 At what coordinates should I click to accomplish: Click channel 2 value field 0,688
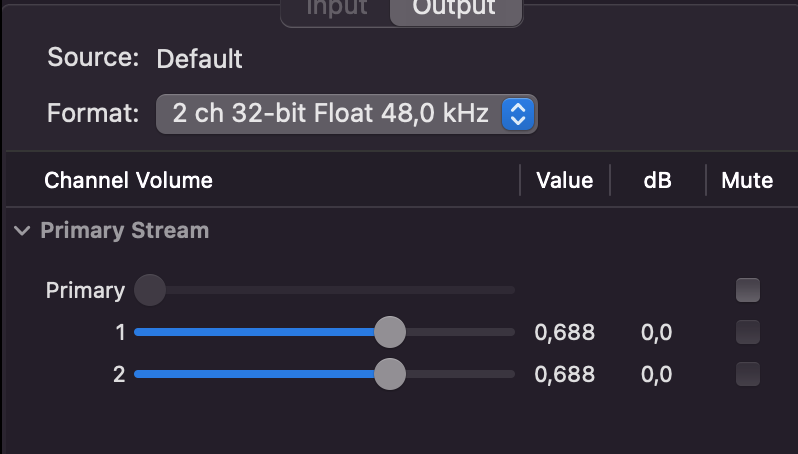pos(564,375)
